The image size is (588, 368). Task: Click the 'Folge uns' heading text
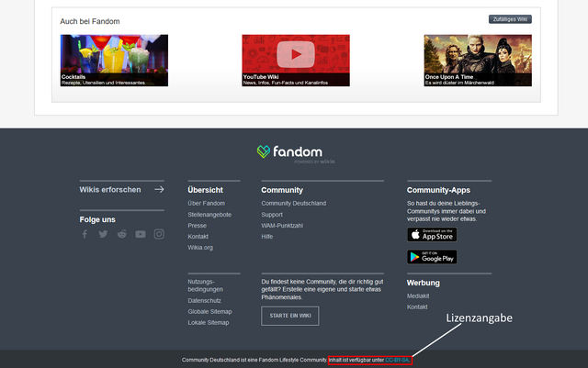(x=97, y=219)
